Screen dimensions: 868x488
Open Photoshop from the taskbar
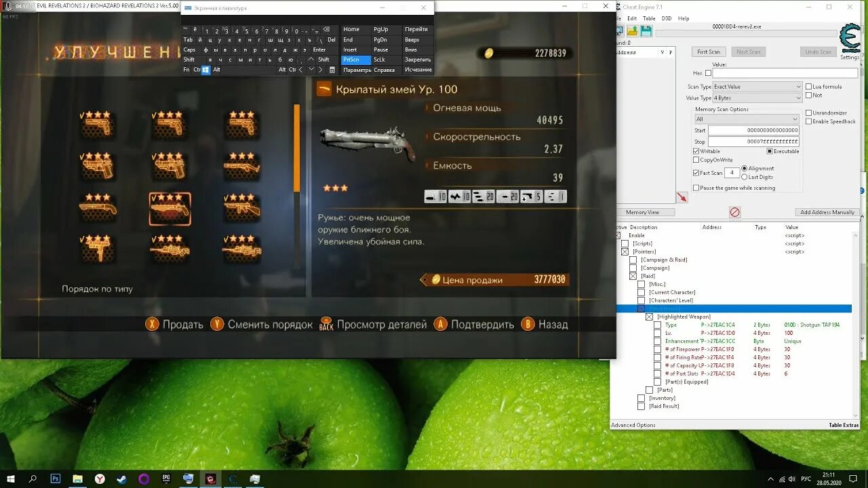(x=56, y=479)
